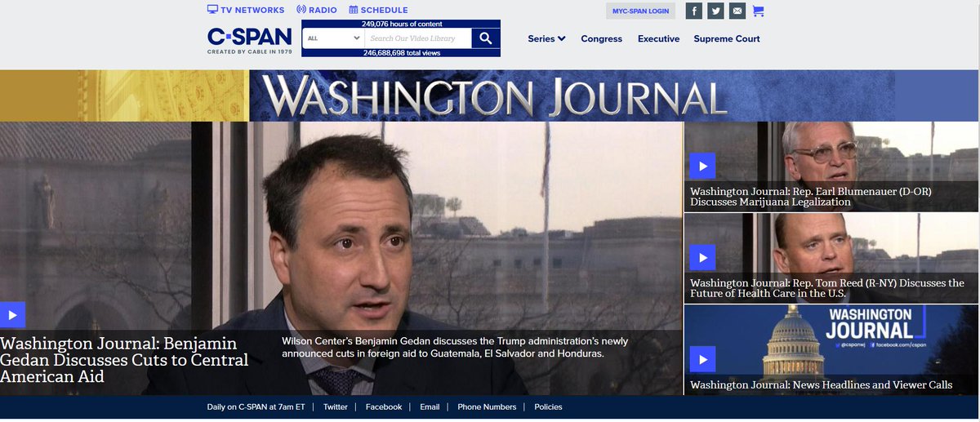Open the Radio link
Viewport: 980px width, 422px height.
point(317,10)
